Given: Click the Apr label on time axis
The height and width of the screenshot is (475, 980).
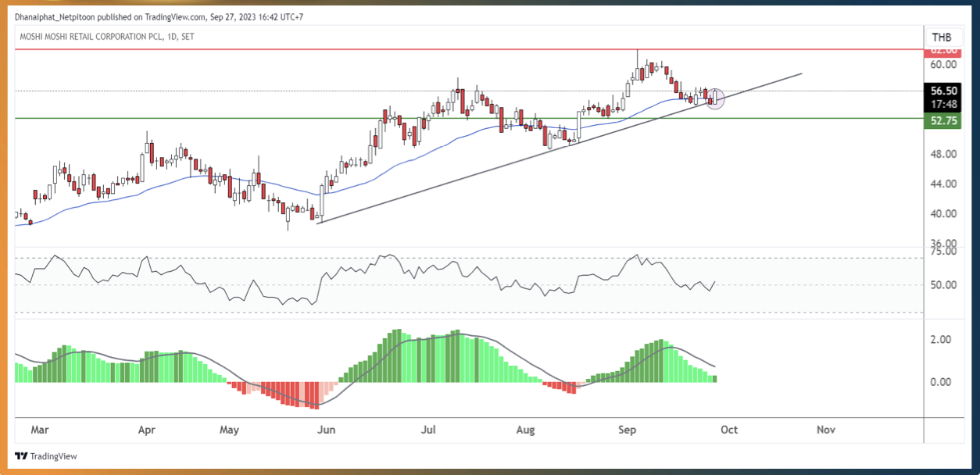Looking at the screenshot, I should [146, 430].
